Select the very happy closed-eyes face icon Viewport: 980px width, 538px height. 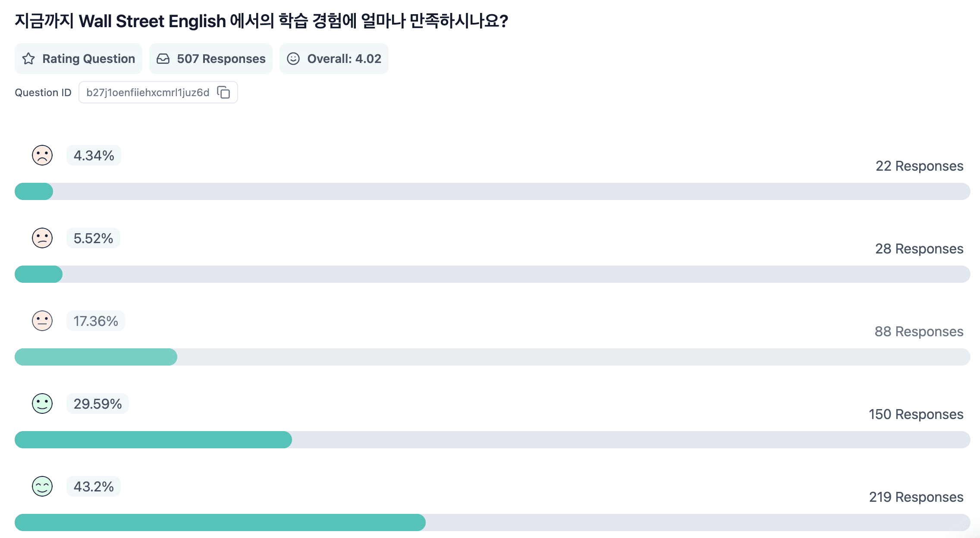(x=42, y=486)
